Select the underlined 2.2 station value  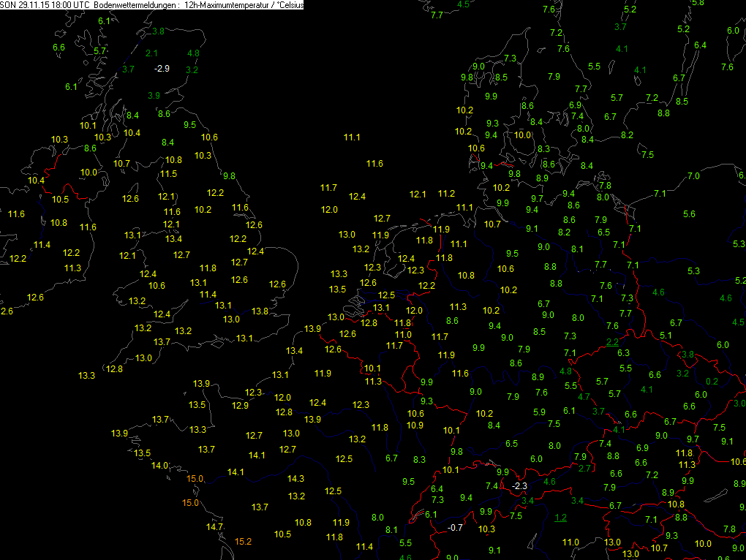[612, 342]
